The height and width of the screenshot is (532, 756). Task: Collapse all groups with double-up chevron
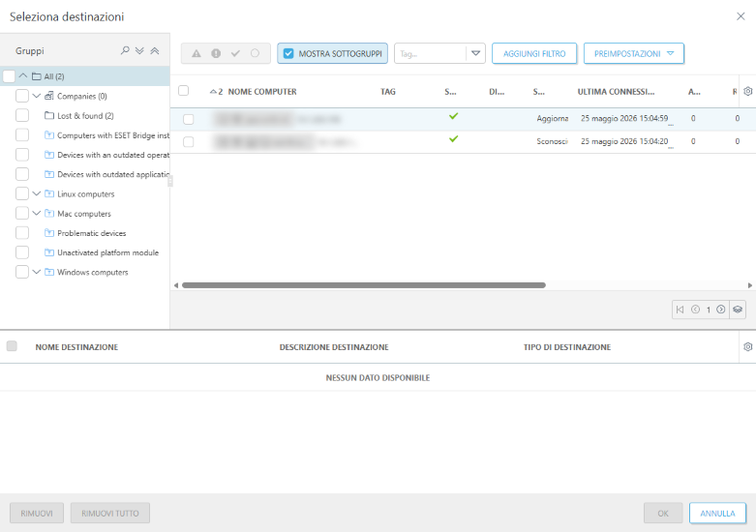(154, 50)
